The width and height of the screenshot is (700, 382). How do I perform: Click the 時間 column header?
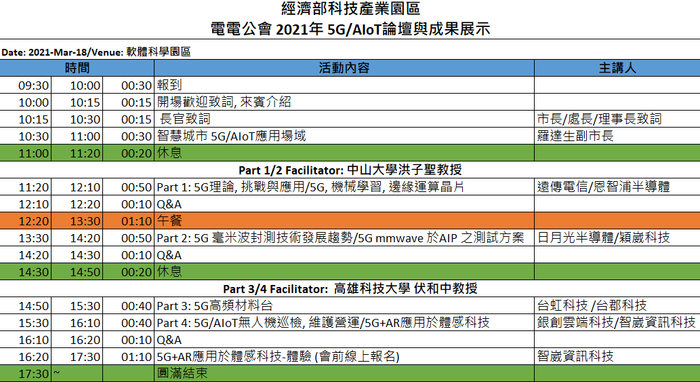click(77, 68)
